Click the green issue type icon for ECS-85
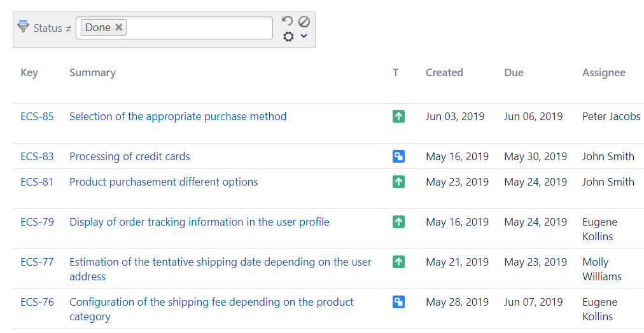 (398, 116)
